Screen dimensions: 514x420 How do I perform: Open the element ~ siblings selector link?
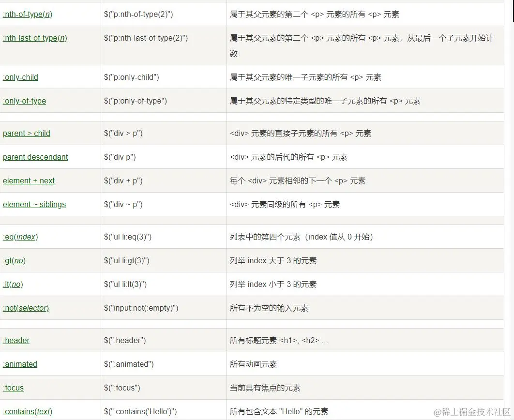click(x=34, y=204)
